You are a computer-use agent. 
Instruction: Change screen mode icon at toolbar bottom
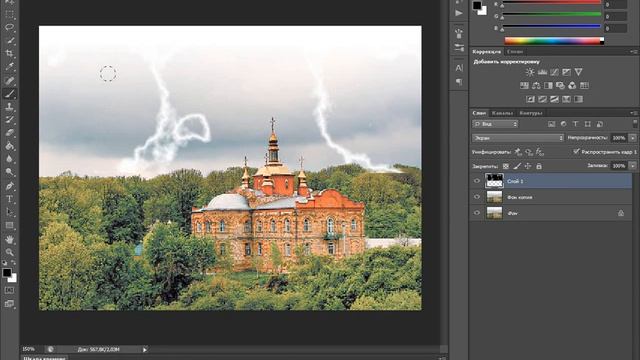tap(9, 304)
